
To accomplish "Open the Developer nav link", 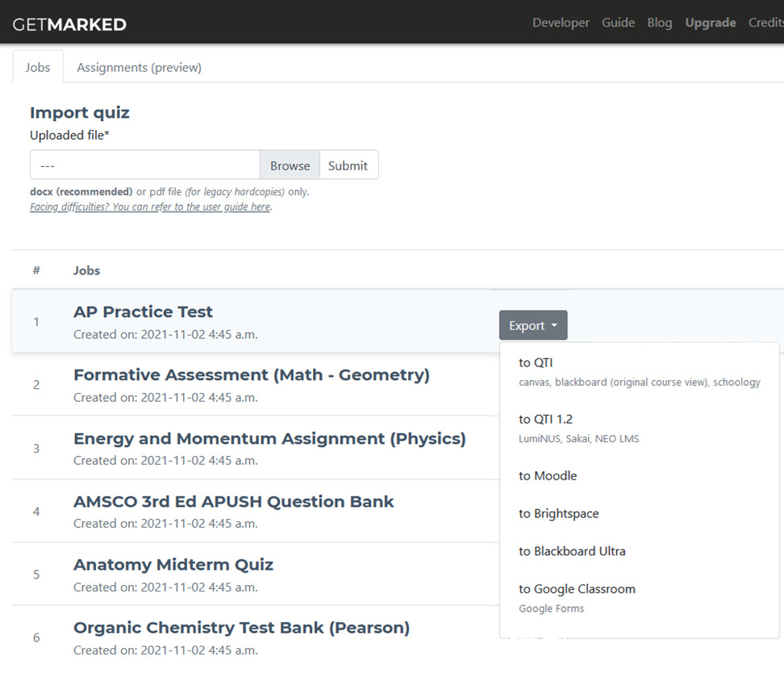I will 561,23.
